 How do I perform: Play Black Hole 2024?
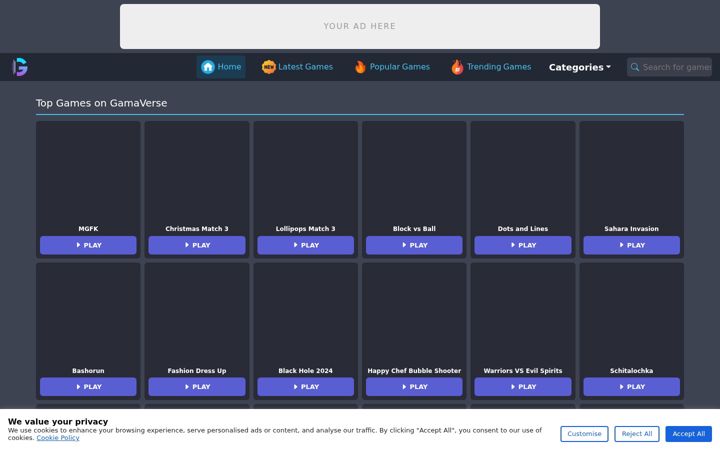(305, 387)
